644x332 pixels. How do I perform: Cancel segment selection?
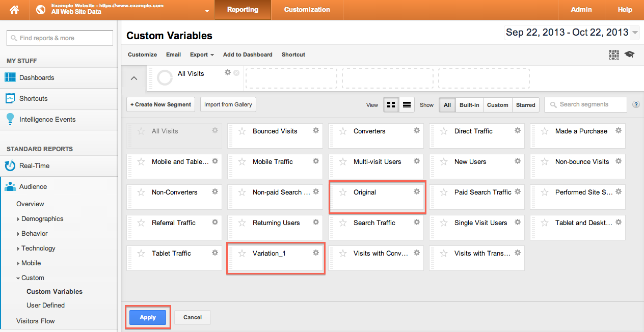(x=193, y=317)
